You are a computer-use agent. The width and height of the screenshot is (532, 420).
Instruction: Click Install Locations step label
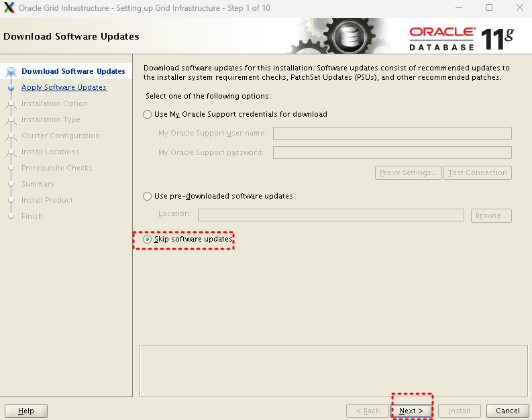50,152
